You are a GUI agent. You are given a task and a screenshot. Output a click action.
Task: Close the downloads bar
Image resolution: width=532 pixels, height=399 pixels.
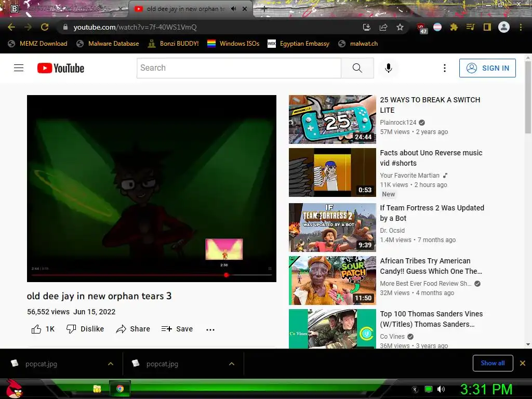pos(523,363)
